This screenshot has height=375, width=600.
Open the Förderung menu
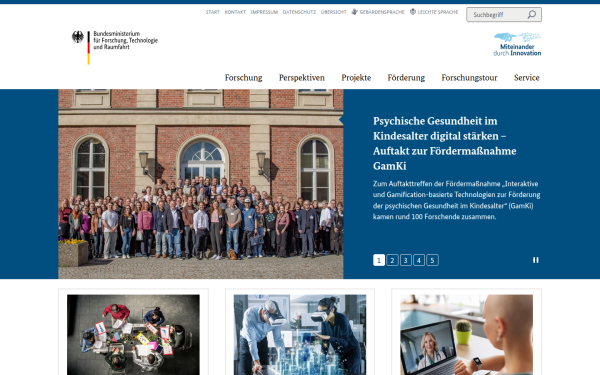tap(406, 78)
